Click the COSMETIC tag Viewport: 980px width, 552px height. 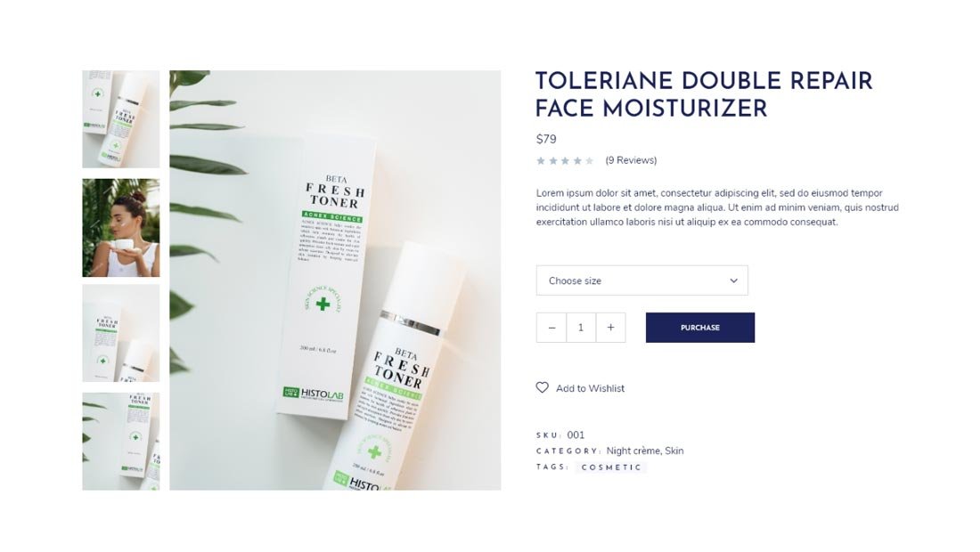click(x=611, y=467)
